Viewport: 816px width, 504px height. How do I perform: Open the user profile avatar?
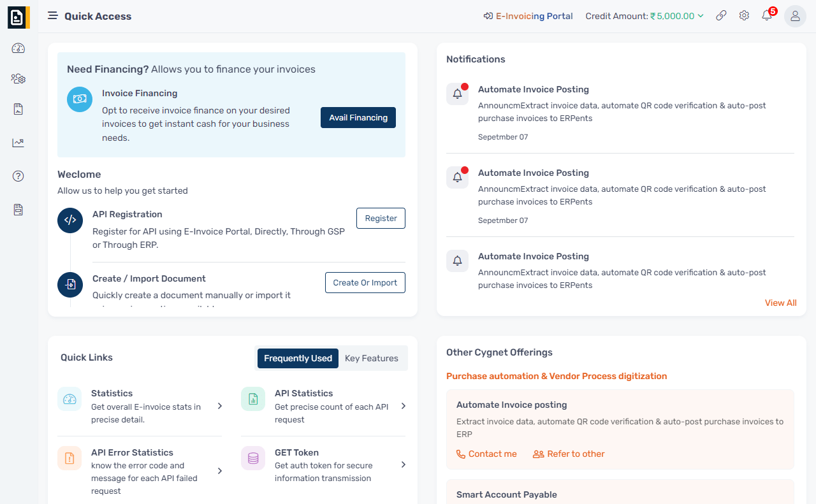click(x=795, y=17)
